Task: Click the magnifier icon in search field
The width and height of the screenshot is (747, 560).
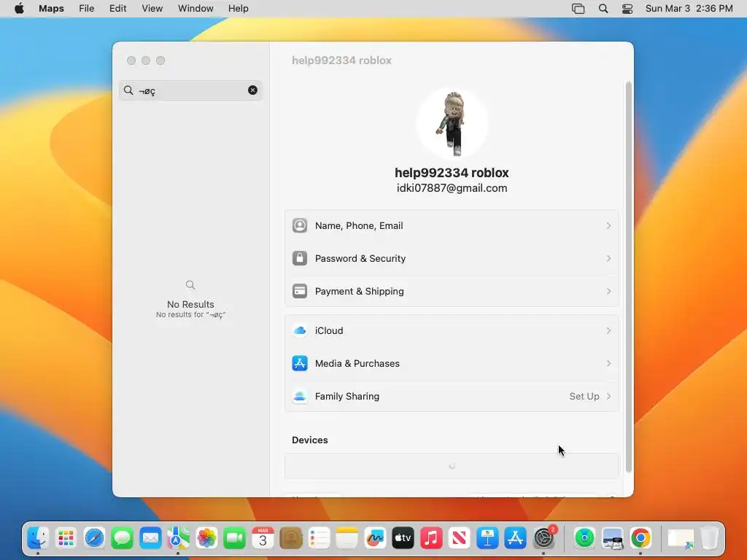Action: point(128,90)
